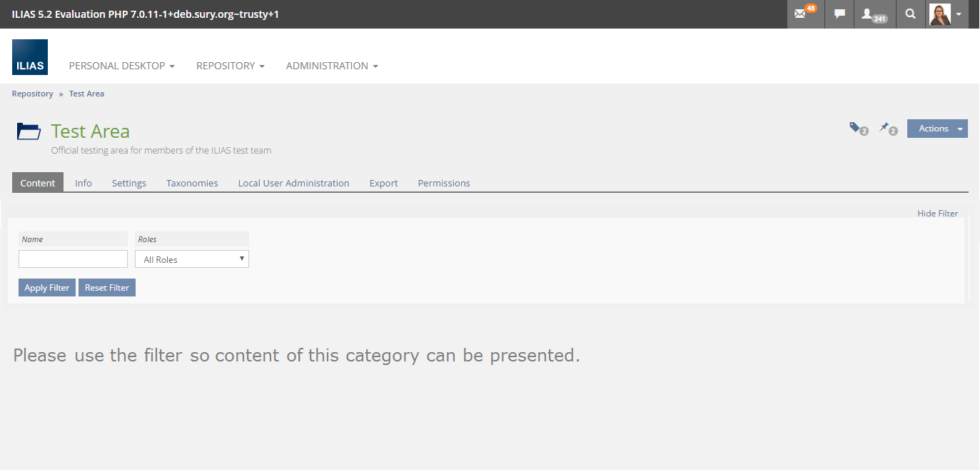The height and width of the screenshot is (470, 980).
Task: Open the All Roles dropdown
Action: [x=192, y=259]
